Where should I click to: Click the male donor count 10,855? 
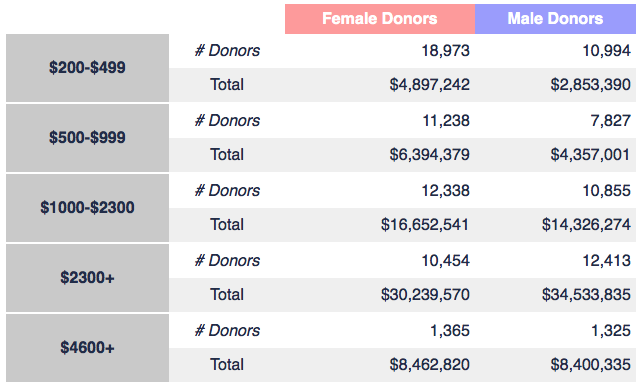607,191
